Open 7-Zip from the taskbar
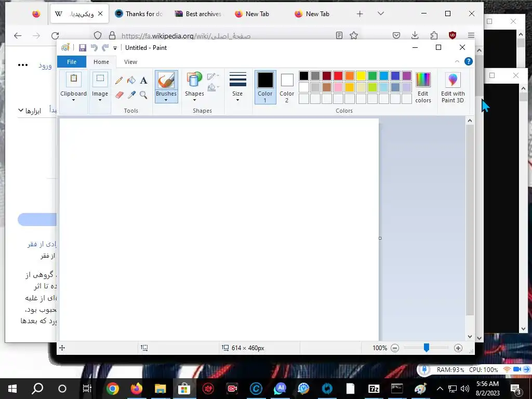Image resolution: width=532 pixels, height=399 pixels. pyautogui.click(x=374, y=389)
